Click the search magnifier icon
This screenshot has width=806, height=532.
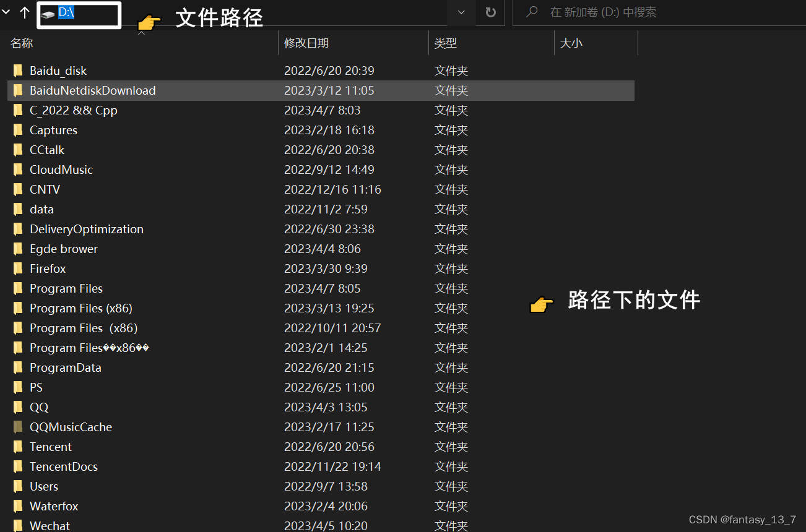coord(531,12)
